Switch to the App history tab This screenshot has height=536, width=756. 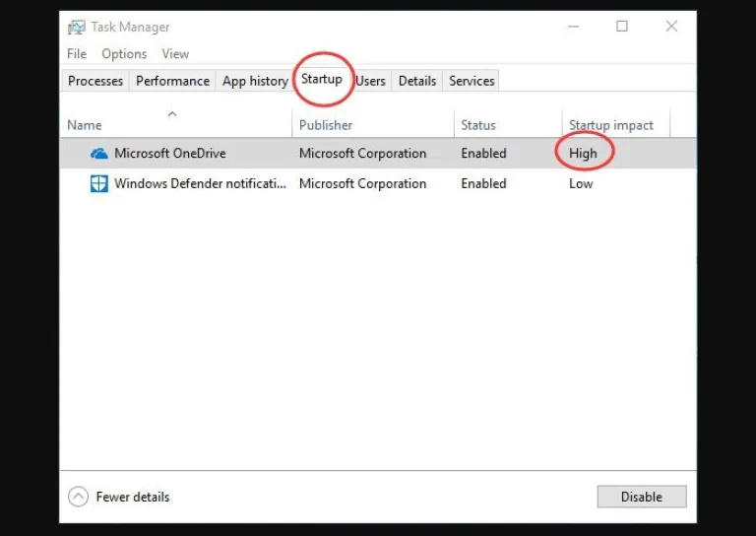click(x=255, y=81)
